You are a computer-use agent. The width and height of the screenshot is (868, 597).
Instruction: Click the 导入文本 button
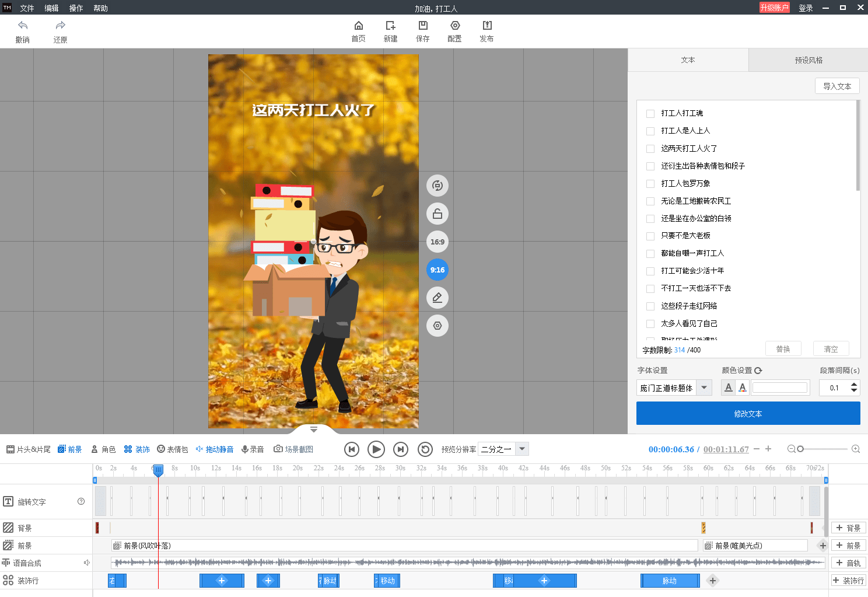click(837, 86)
